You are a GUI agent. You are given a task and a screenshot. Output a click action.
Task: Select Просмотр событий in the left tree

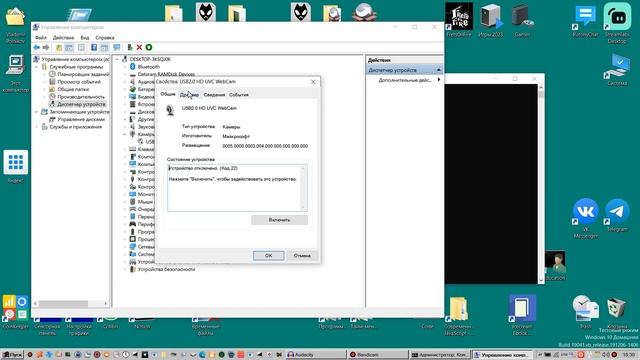click(78, 82)
